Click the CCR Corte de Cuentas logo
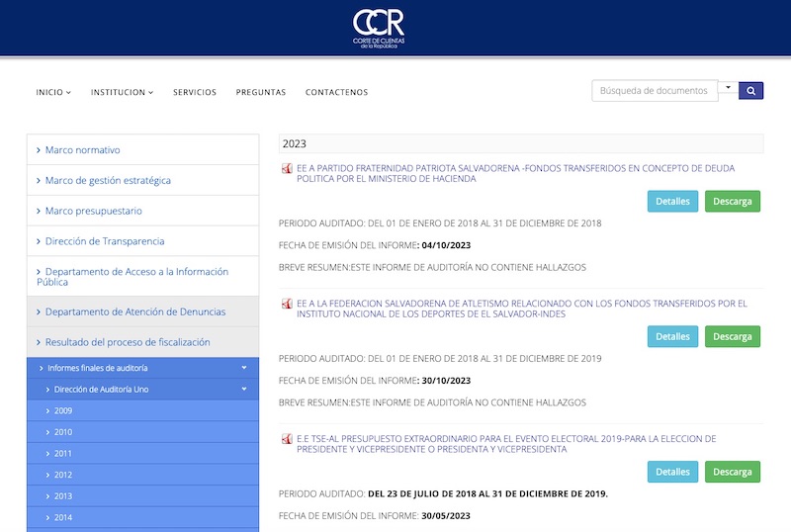Screen dimensions: 791x532 pyautogui.click(x=379, y=29)
